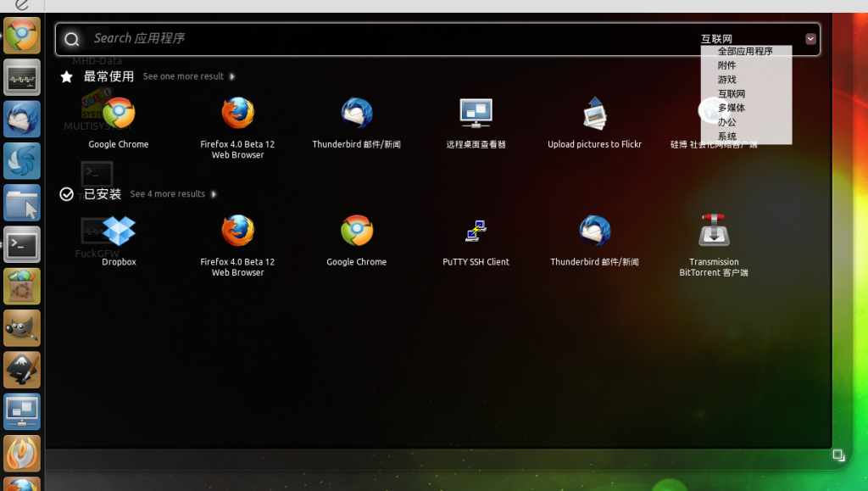Select 游戏 from the category list
868x491 pixels.
click(x=726, y=80)
